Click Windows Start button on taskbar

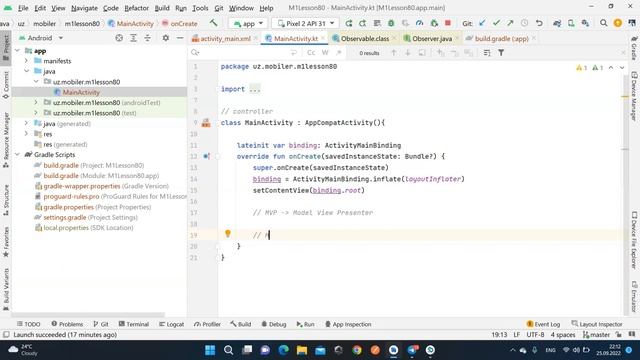point(210,350)
